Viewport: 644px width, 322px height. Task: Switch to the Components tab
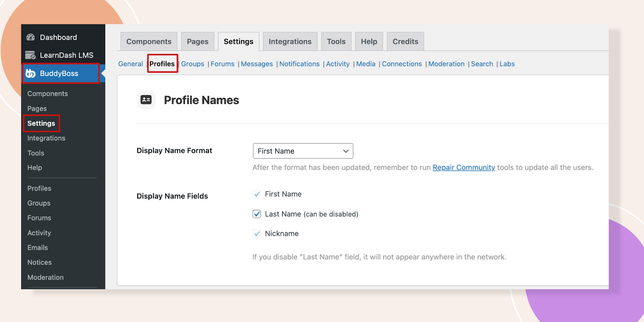(x=149, y=41)
